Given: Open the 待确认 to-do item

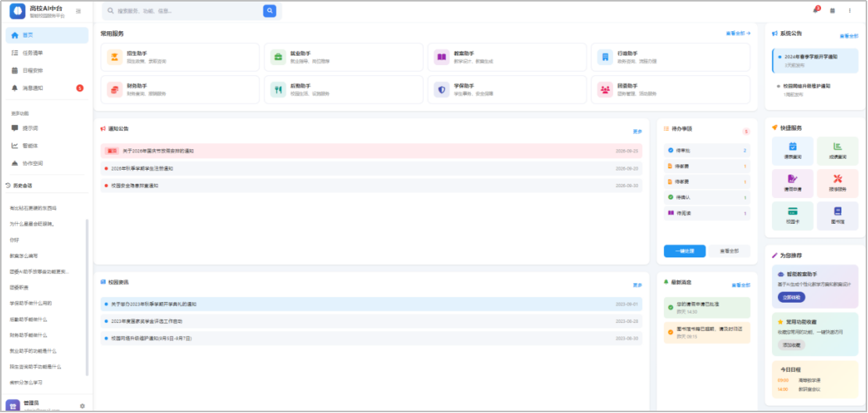Looking at the screenshot, I should 707,198.
